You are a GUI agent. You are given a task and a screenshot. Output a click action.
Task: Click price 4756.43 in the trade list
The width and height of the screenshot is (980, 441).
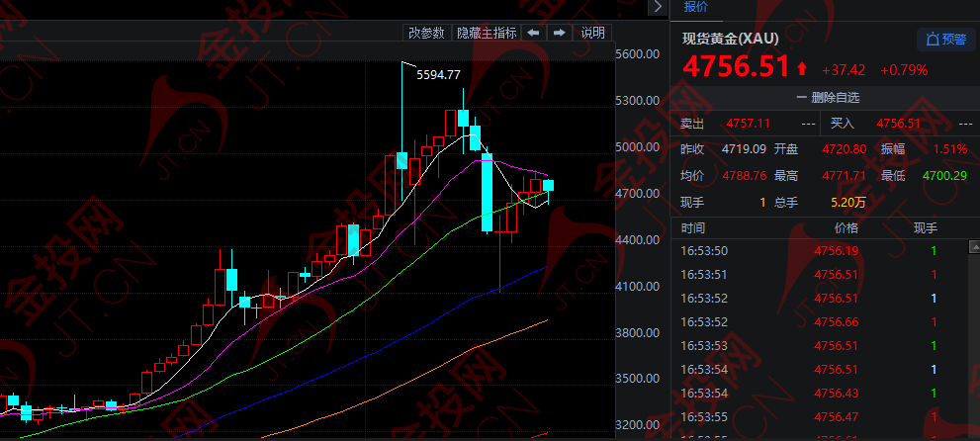(837, 394)
